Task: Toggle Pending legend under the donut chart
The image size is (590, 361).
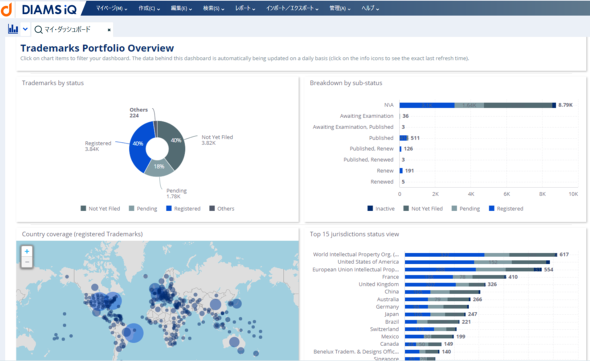Action: 143,209
